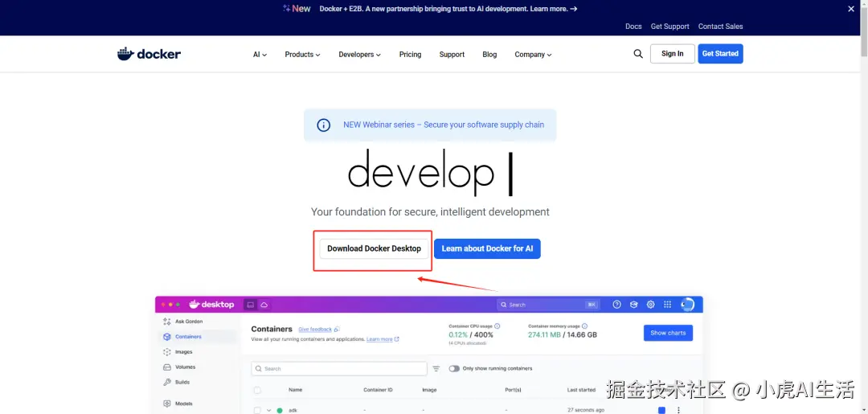This screenshot has height=414, width=868.
Task: Go to the Pricing page
Action: point(410,55)
